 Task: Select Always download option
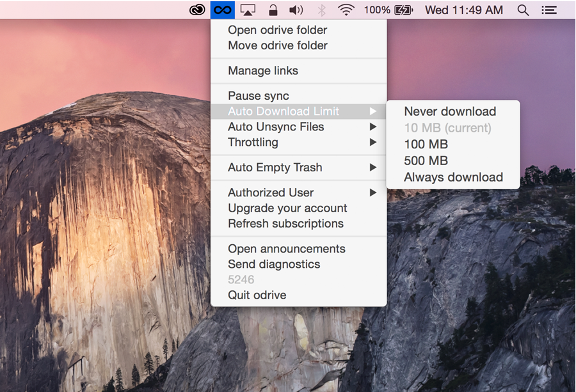[x=453, y=177]
